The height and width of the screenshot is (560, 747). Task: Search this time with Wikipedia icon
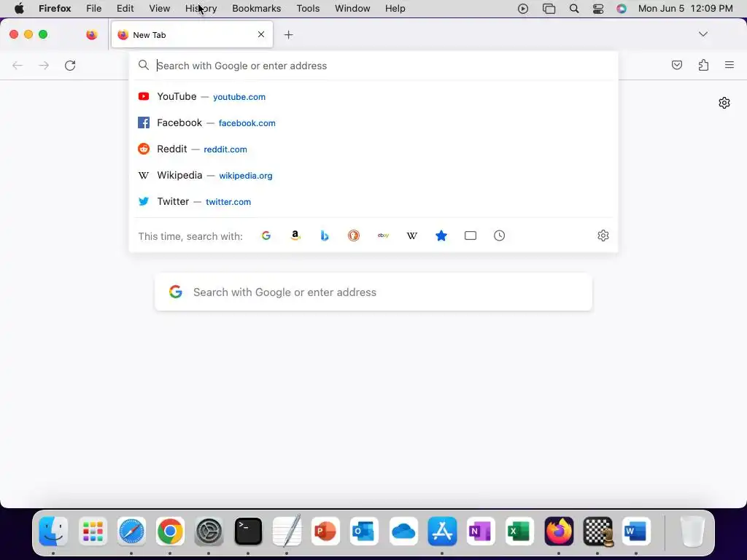pyautogui.click(x=412, y=236)
